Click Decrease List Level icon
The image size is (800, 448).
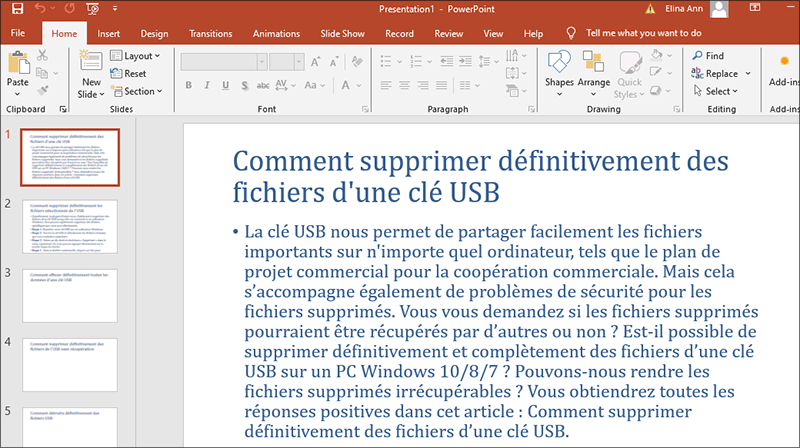coord(446,62)
